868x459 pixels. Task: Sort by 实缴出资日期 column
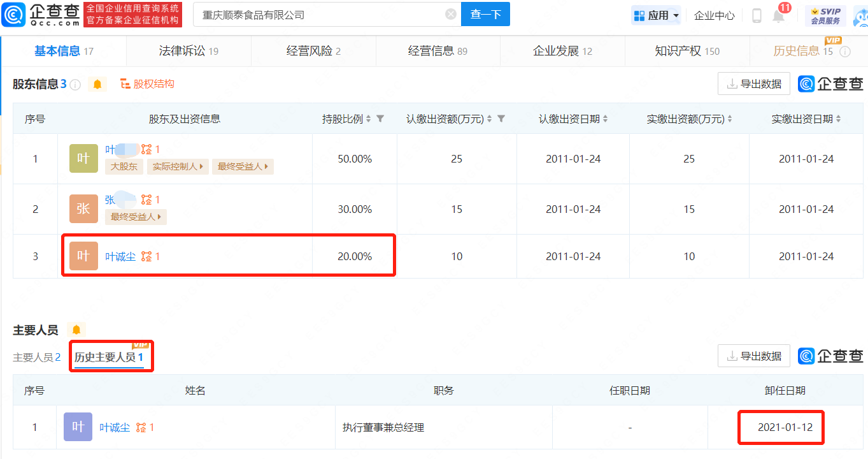pyautogui.click(x=838, y=119)
